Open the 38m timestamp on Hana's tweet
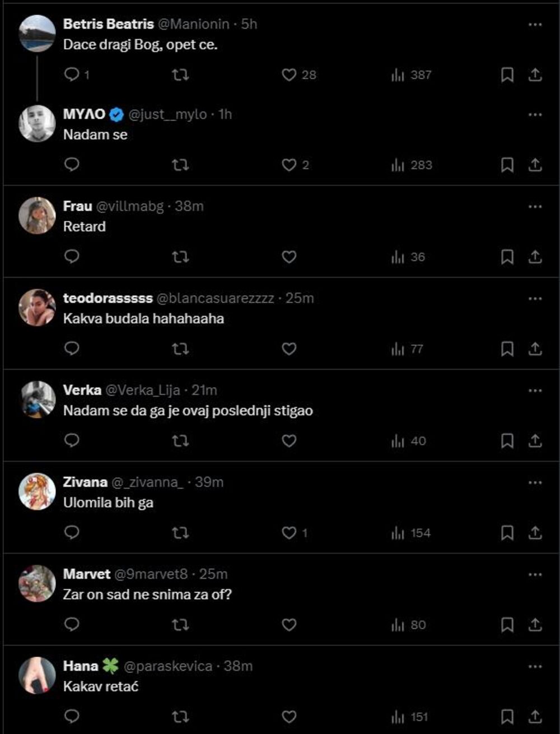This screenshot has height=734, width=560. coord(238,666)
